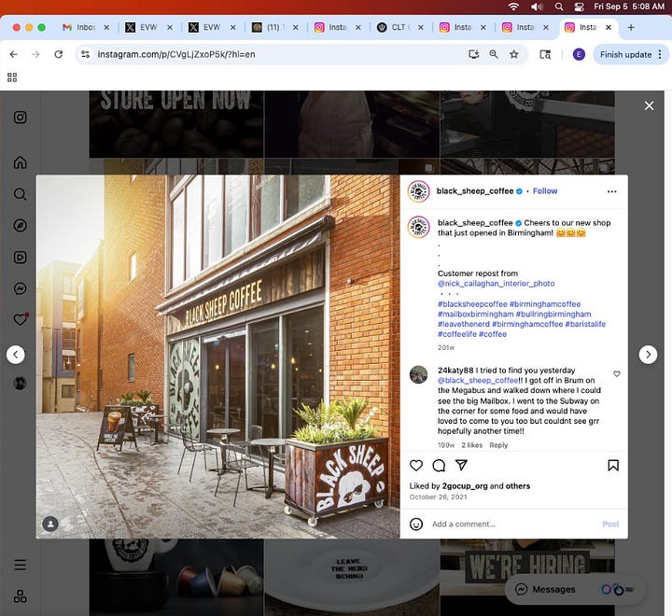Close the active Instagram tab
The width and height of the screenshot is (672, 616).
click(x=609, y=27)
